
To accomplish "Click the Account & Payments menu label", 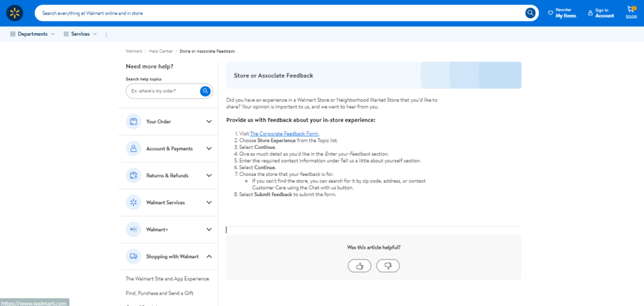I will pyautogui.click(x=169, y=149).
